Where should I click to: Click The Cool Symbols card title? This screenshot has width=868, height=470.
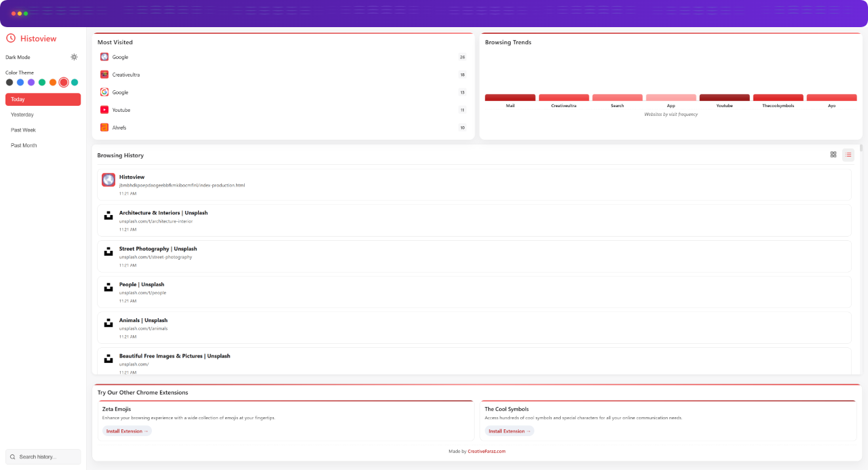507,409
